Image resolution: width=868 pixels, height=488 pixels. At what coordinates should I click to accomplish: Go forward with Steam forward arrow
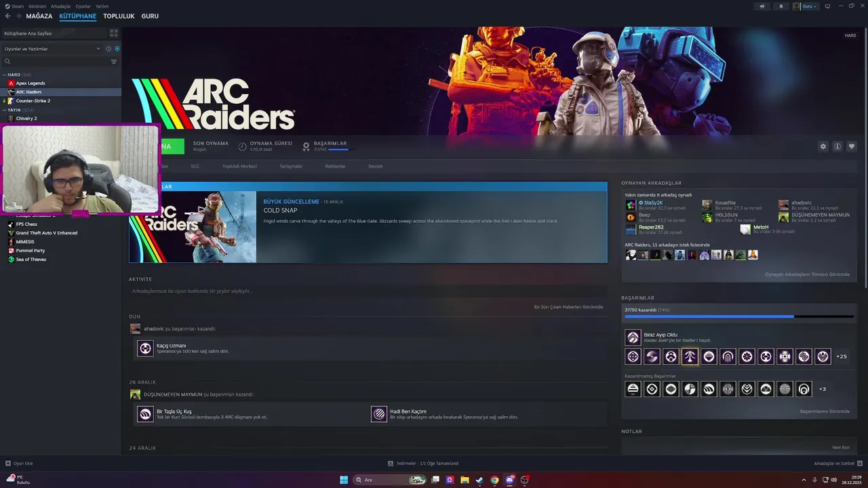click(x=18, y=16)
